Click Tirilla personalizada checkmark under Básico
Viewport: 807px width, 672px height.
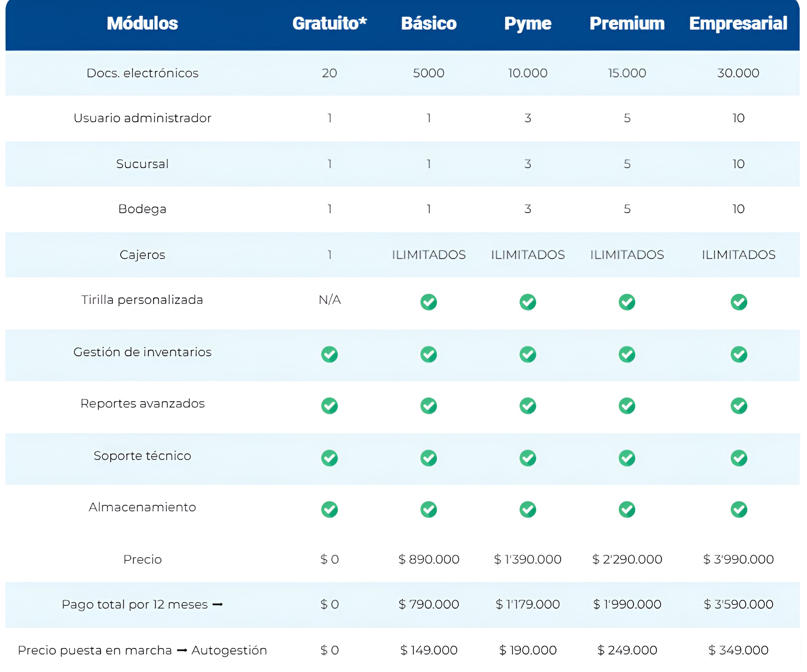click(x=428, y=302)
